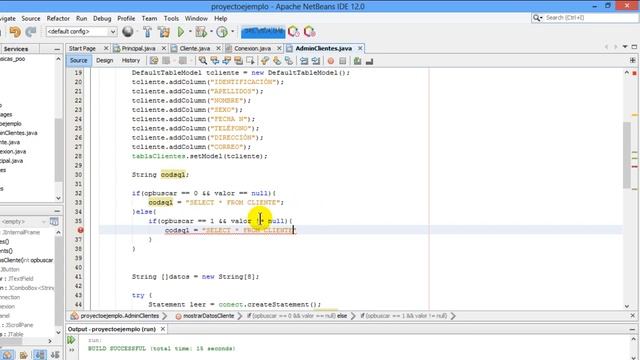Viewport: 640px width, 360px height.
Task: Click the Search field in menu bar
Action: [586, 18]
